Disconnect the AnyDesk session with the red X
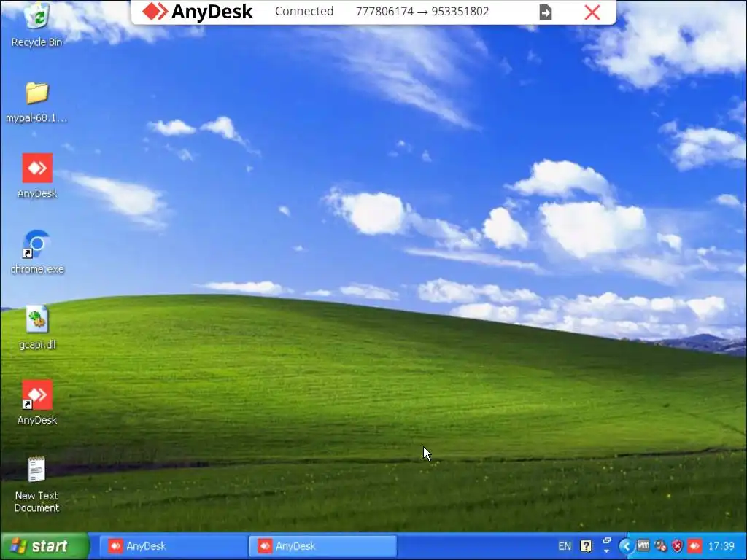The width and height of the screenshot is (747, 560). tap(592, 12)
